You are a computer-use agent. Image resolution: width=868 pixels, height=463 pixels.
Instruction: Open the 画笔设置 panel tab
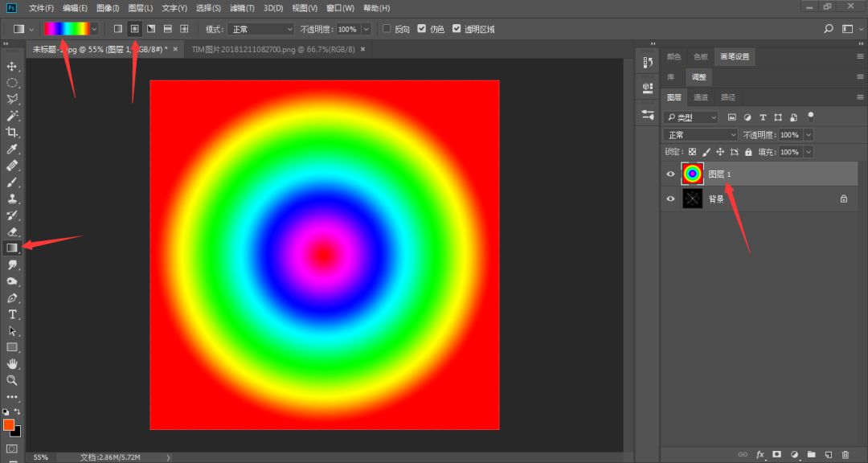[x=734, y=56]
